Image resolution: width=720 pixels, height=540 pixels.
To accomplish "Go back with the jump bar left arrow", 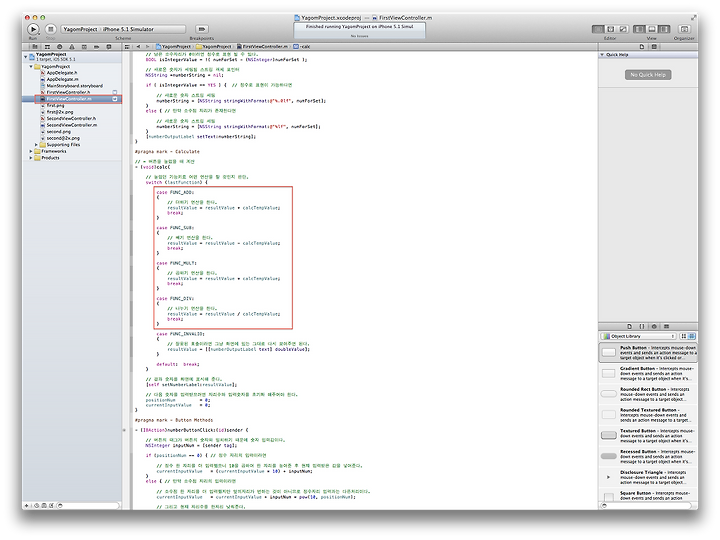I will [x=138, y=46].
